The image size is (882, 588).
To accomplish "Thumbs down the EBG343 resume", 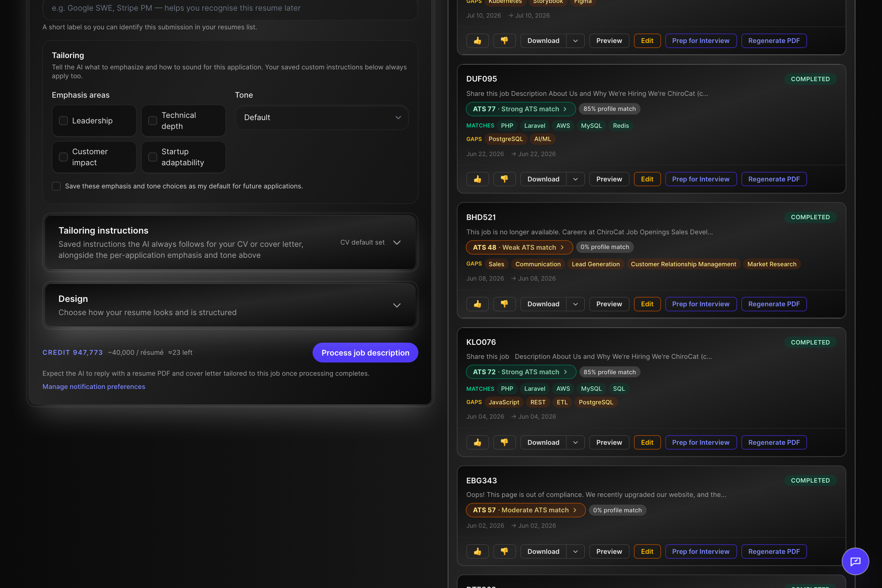I will point(504,551).
